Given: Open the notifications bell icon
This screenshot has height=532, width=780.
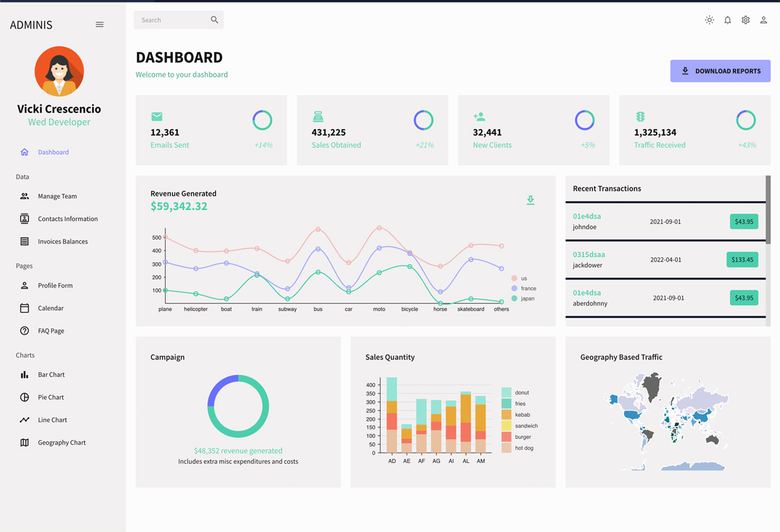Looking at the screenshot, I should pyautogui.click(x=727, y=20).
